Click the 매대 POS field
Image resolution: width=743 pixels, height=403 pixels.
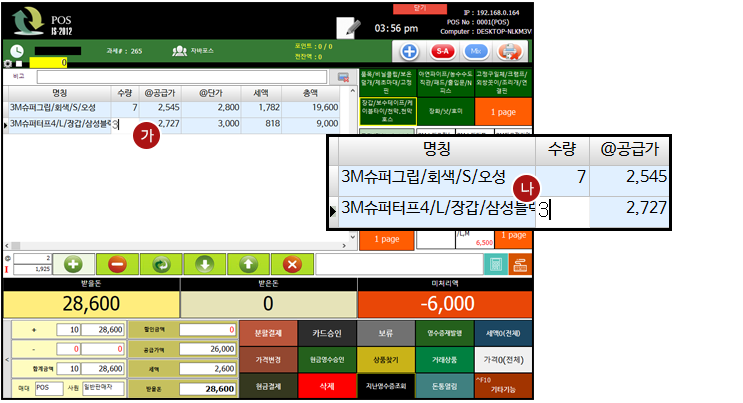(x=49, y=388)
